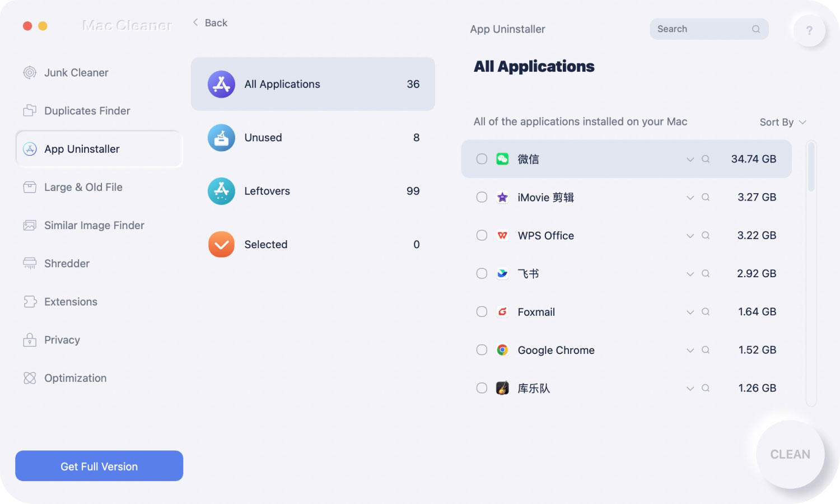
Task: Switch to the Privacy section
Action: 99,340
